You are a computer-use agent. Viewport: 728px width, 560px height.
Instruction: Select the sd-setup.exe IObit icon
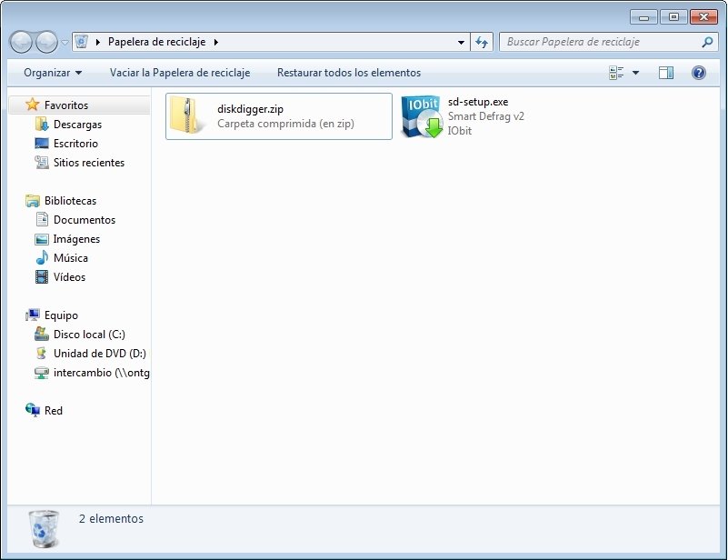pos(422,116)
